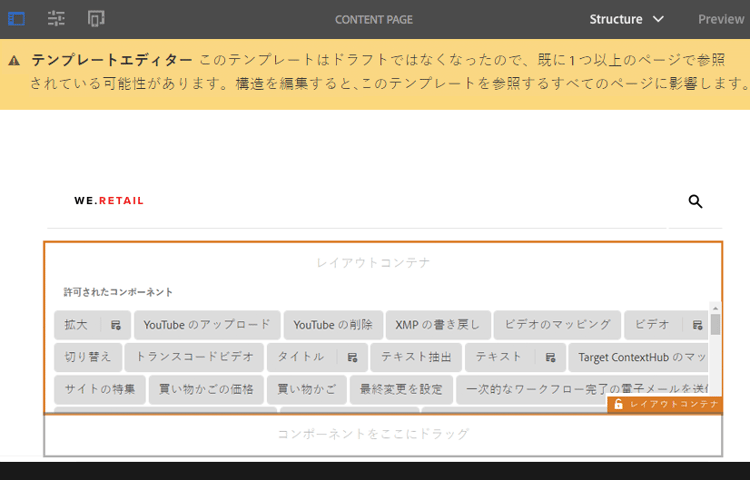Screen dimensions: 750x480
Task: Select 最終変更を設定 component
Action: tap(401, 389)
